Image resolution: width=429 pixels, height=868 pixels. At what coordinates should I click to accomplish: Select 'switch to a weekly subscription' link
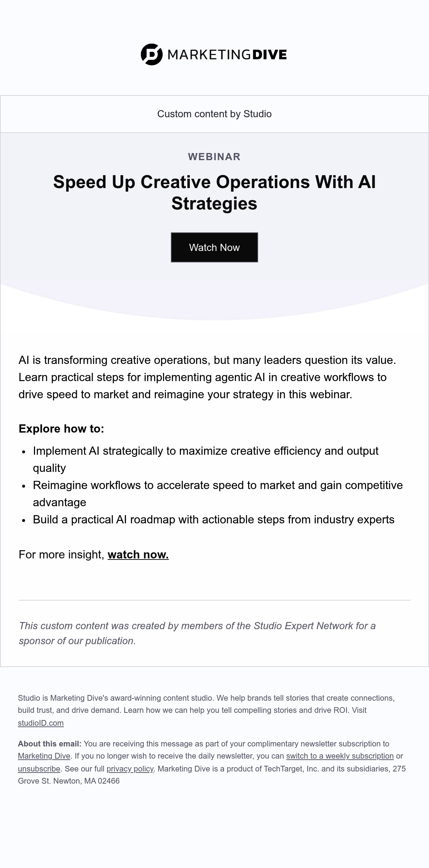(x=340, y=756)
